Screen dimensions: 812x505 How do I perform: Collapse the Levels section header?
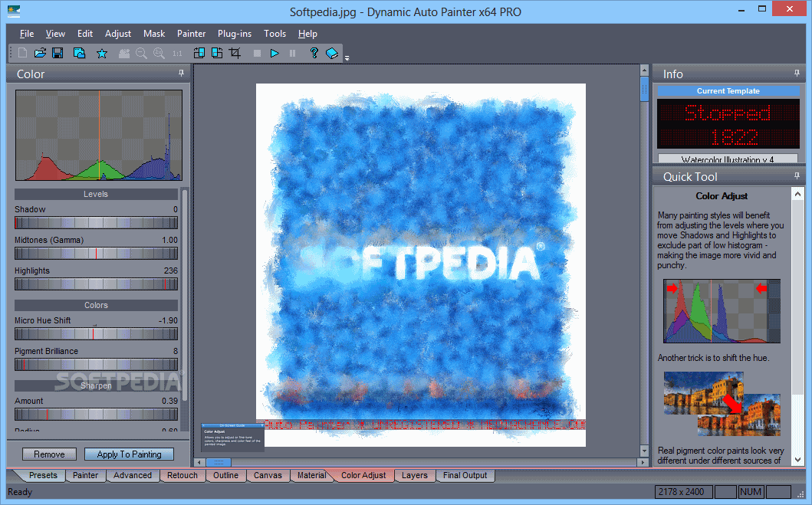pyautogui.click(x=96, y=194)
